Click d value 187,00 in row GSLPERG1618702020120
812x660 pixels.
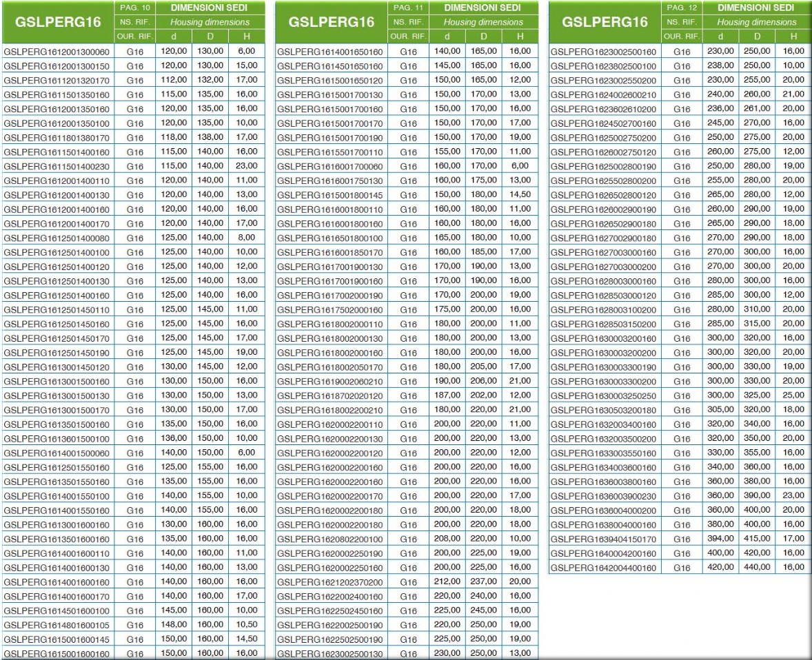click(x=447, y=395)
